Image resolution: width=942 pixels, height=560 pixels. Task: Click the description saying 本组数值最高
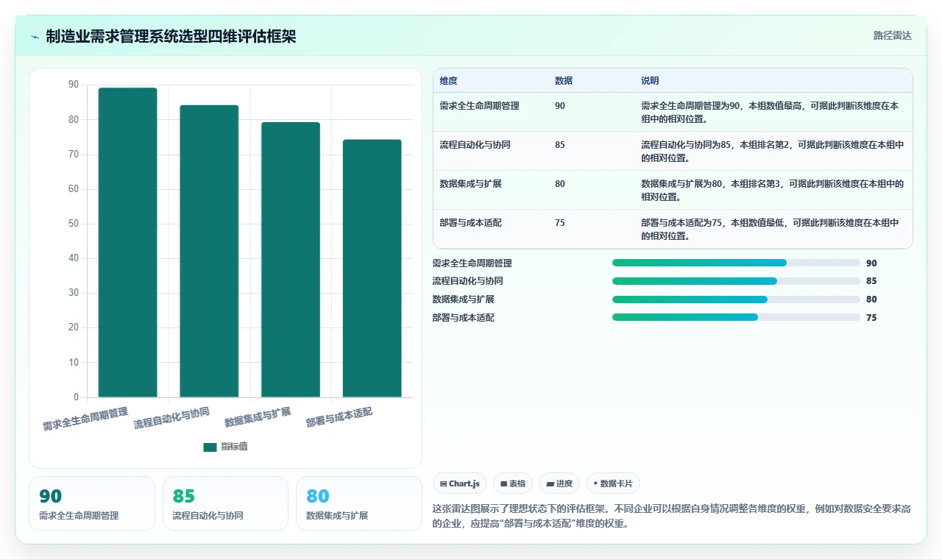coord(770,112)
